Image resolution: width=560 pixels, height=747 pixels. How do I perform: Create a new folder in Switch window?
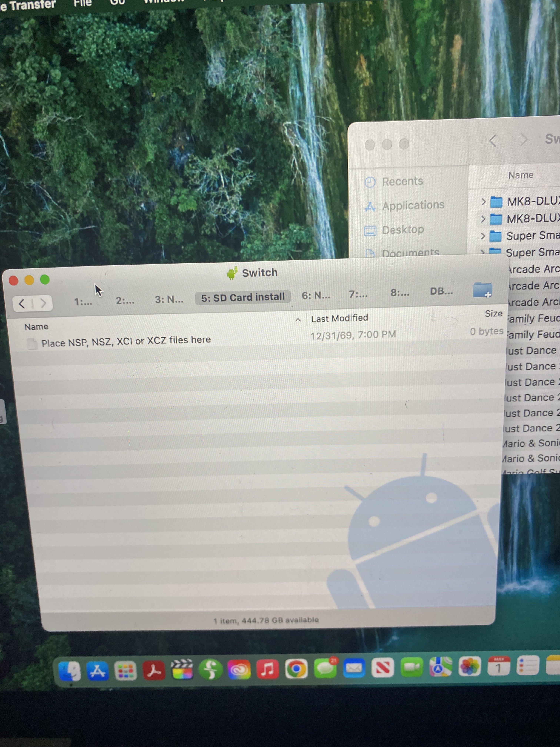482,290
